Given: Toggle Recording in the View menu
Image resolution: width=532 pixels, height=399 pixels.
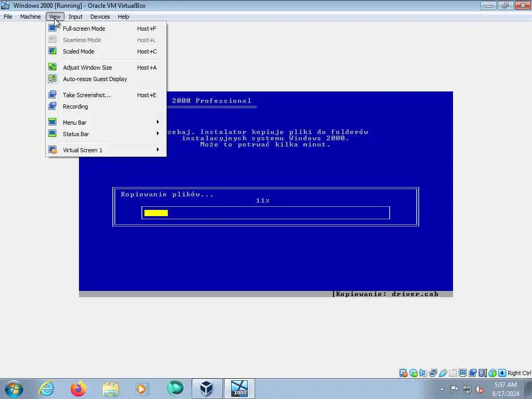Looking at the screenshot, I should click(106, 106).
